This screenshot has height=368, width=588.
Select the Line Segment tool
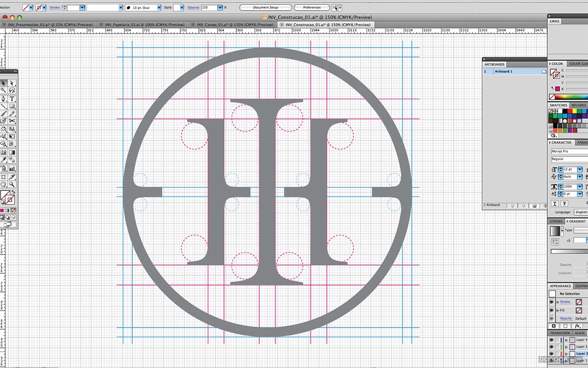pos(4,106)
